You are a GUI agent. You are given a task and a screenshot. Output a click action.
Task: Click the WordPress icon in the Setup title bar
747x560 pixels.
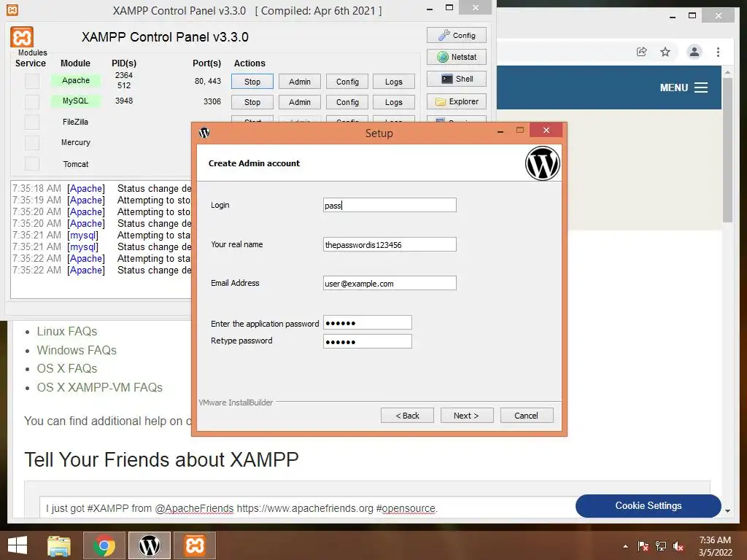(x=204, y=133)
